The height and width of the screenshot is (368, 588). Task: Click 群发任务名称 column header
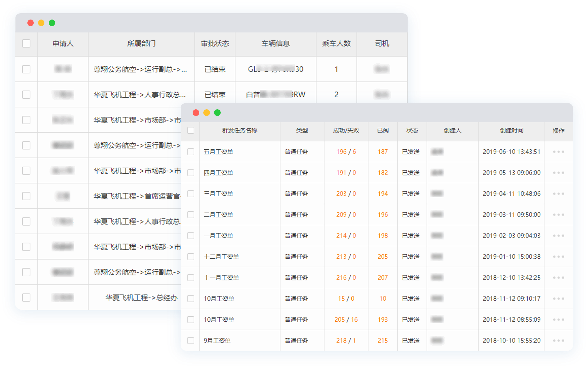240,130
